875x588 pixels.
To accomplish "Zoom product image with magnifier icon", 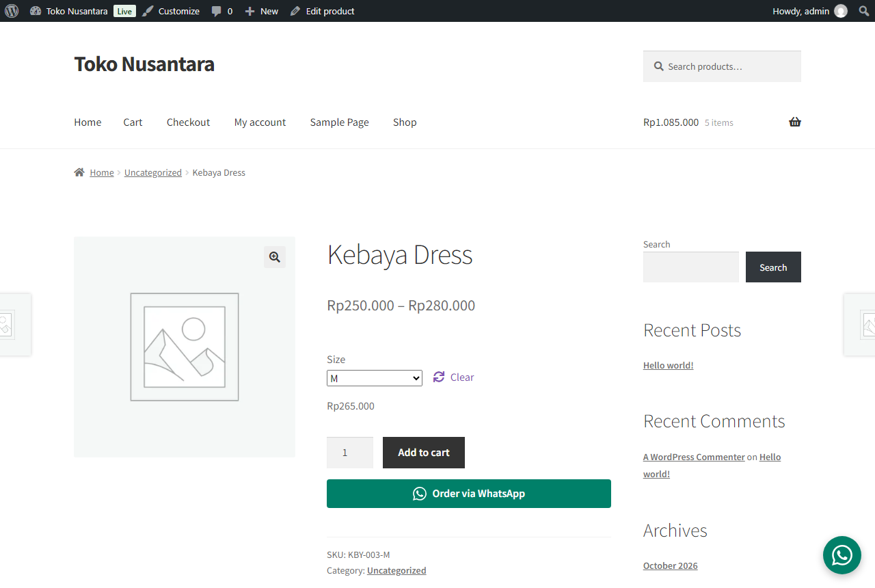I will [275, 257].
